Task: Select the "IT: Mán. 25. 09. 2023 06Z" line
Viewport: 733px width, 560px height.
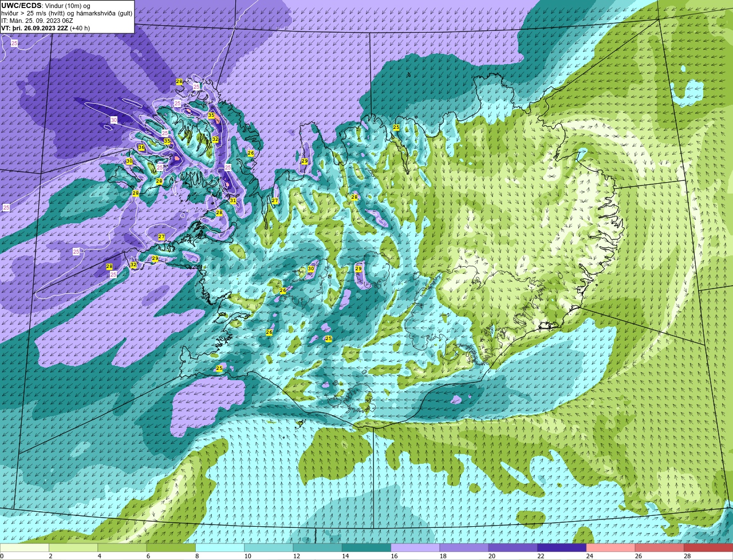Action: pyautogui.click(x=37, y=21)
